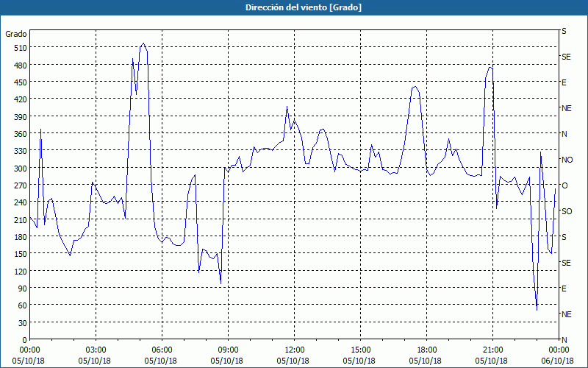Select the 09:00 time label
This screenshot has height=368, width=588.
tap(228, 350)
